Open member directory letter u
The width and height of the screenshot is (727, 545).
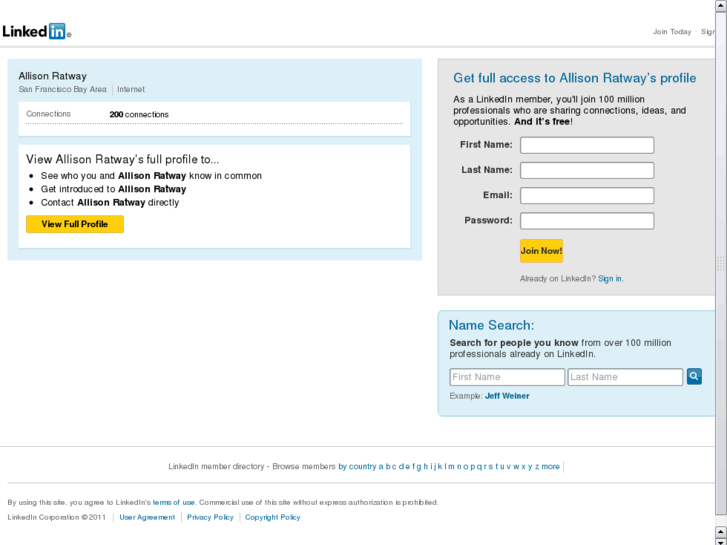pos(502,467)
